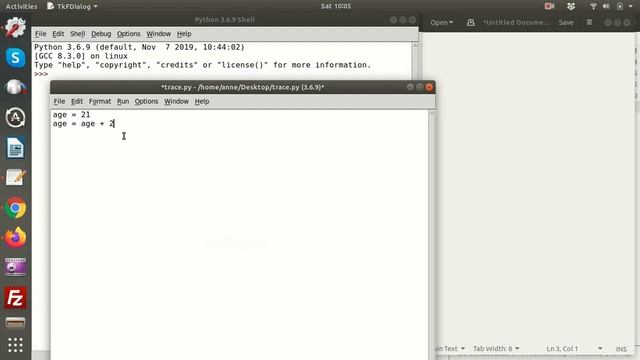Click the gedit save-as document icon
640x360 pixels.
click(x=471, y=22)
